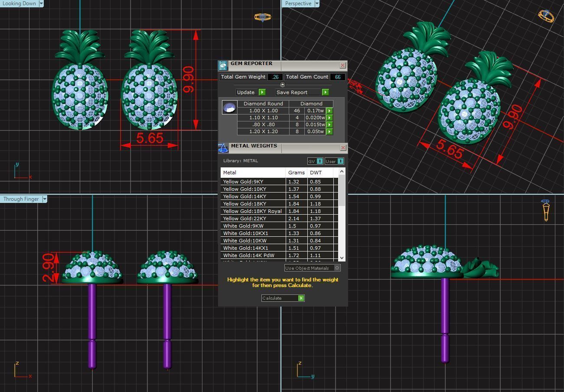
Task: Select the Yellow Gold:10KY row
Action: [279, 189]
